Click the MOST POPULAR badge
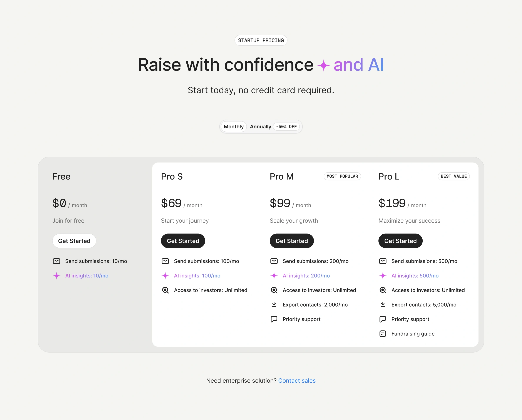 [x=342, y=176]
